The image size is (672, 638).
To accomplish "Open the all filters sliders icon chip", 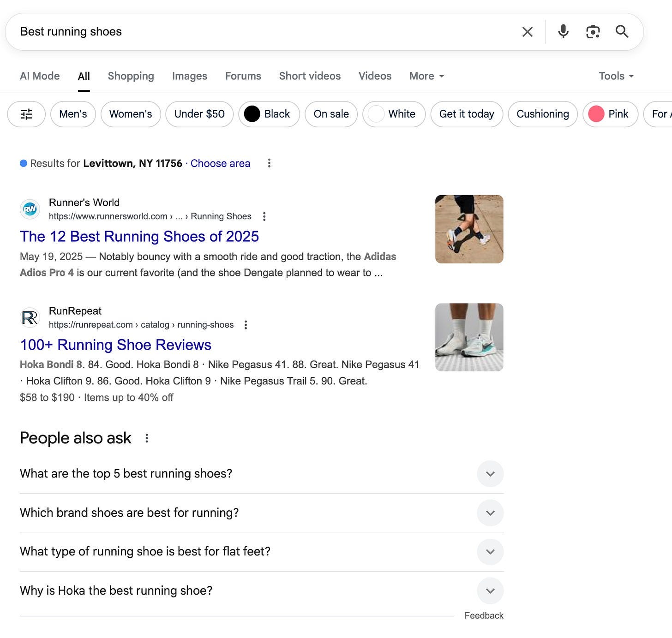I will tap(26, 114).
